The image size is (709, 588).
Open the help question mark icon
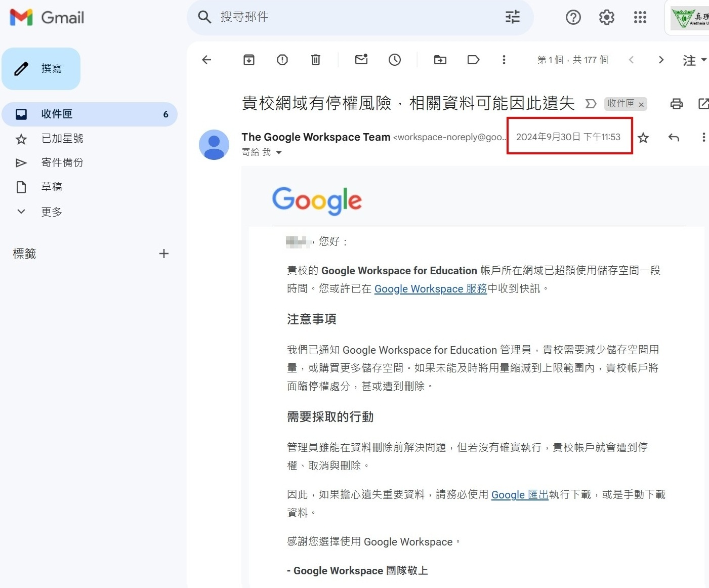click(573, 18)
